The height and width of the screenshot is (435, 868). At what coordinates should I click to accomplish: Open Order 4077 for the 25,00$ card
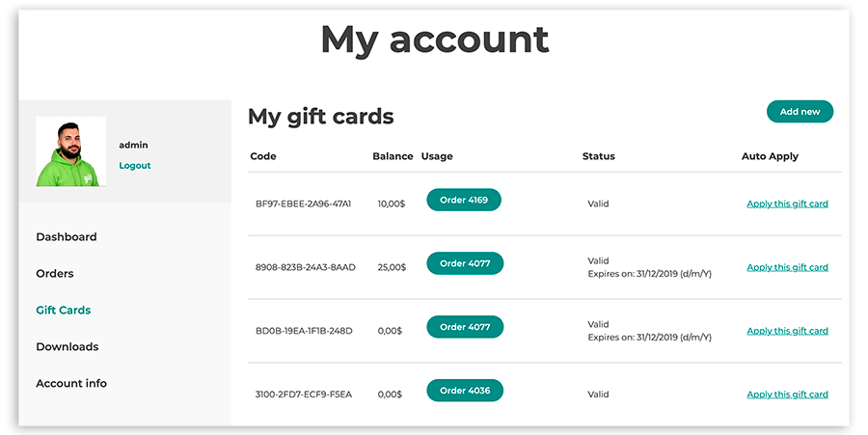tap(465, 263)
